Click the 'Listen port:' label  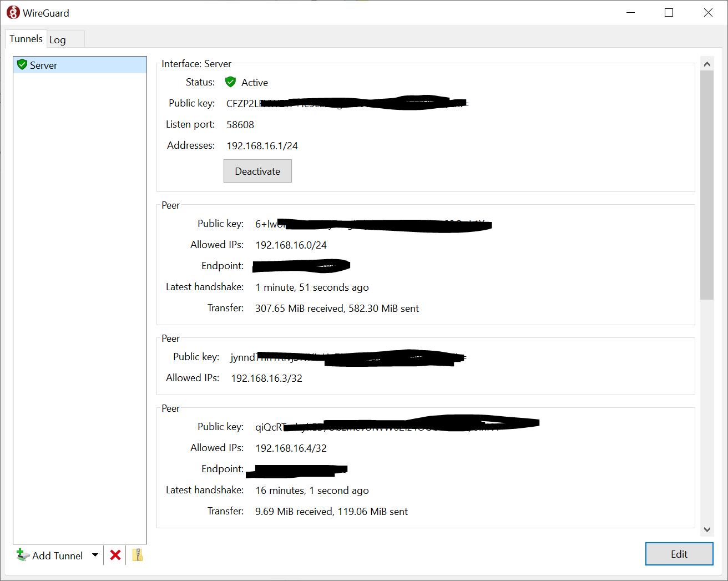coord(190,124)
